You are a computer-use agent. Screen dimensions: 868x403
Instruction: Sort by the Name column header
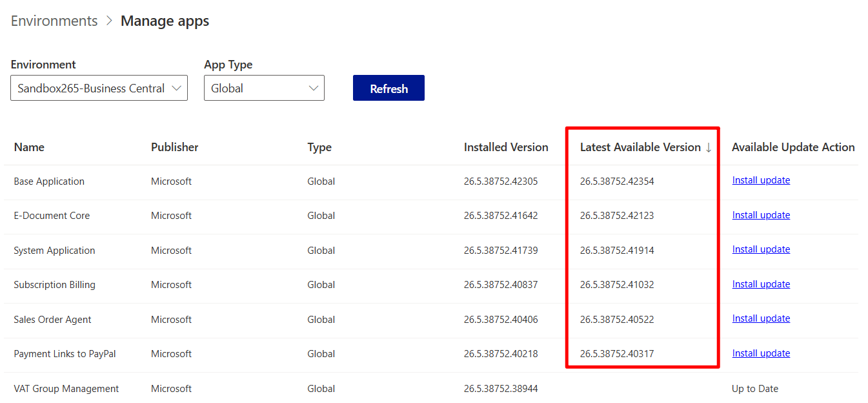pyautogui.click(x=29, y=147)
